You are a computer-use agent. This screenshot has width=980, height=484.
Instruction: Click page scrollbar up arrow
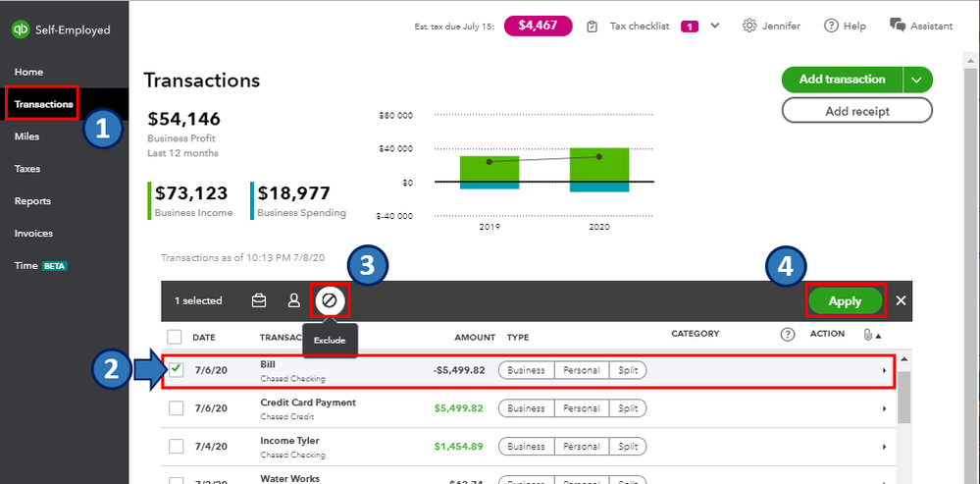coord(969,60)
